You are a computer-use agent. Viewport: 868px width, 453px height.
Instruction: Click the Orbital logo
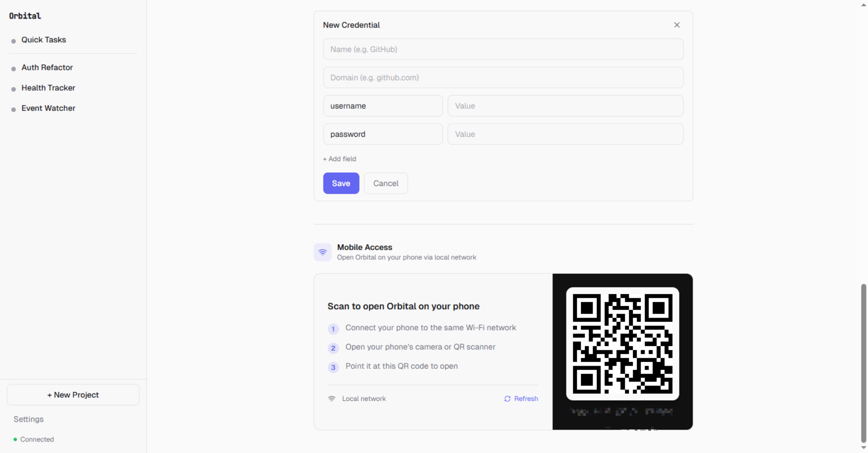24,15
